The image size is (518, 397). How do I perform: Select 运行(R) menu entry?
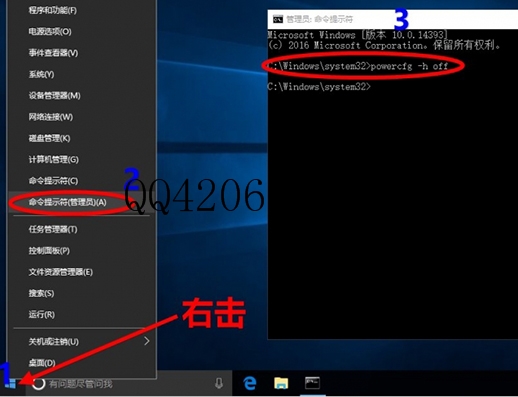click(x=42, y=314)
